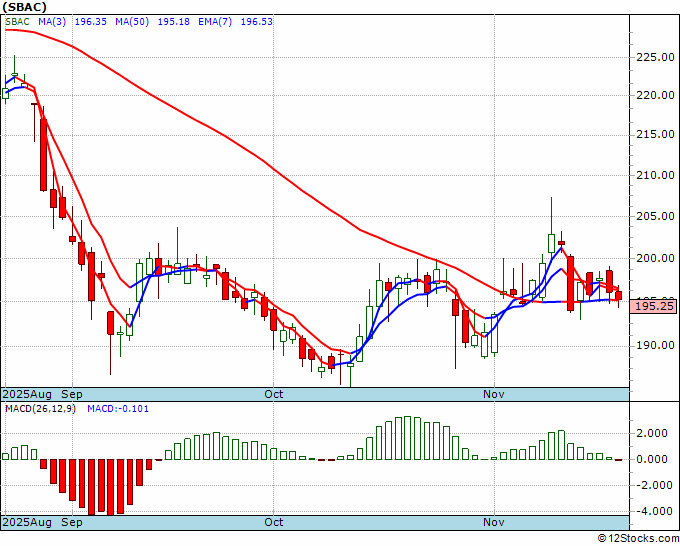
Task: Click the Sep label on price chart axis
Action: (72, 394)
